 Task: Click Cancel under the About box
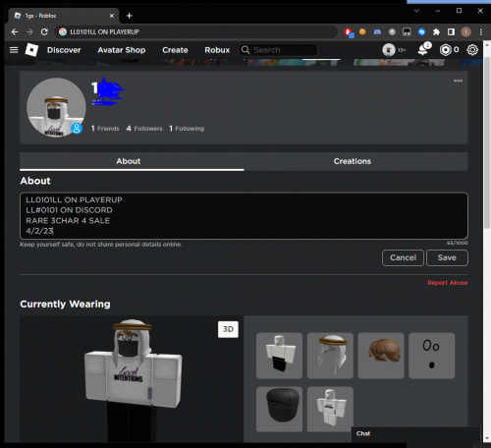403,257
